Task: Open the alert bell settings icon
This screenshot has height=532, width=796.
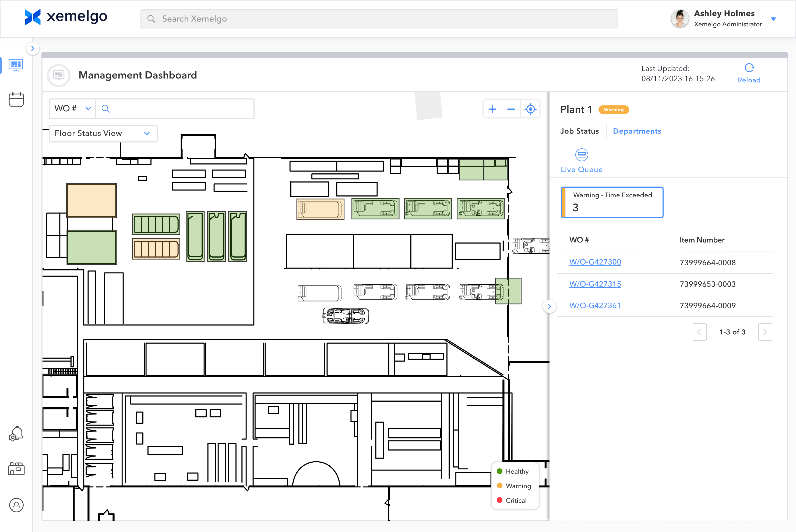Action: pos(16,433)
